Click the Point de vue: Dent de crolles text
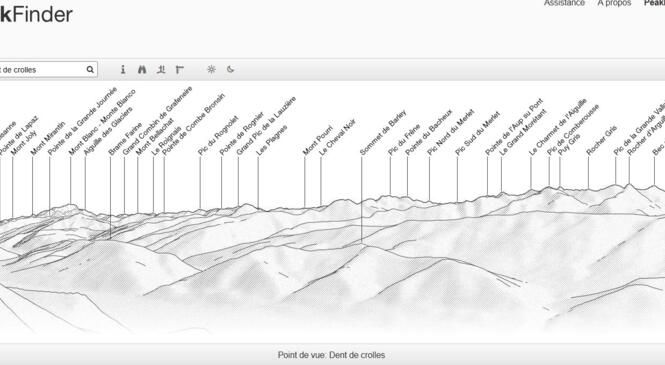Image resolution: width=665 pixels, height=365 pixels. 332,355
